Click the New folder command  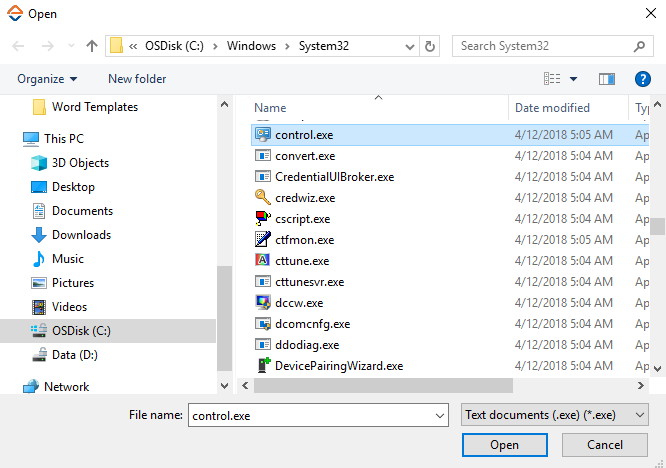click(137, 79)
